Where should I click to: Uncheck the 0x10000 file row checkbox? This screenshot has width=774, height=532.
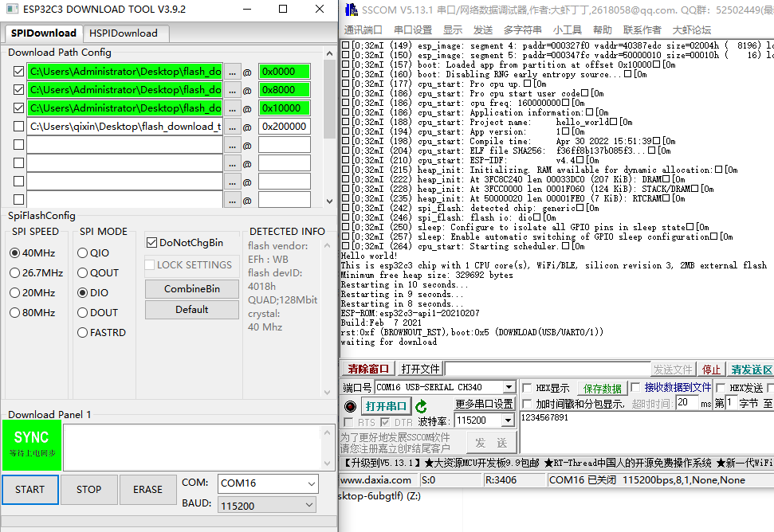[19, 108]
